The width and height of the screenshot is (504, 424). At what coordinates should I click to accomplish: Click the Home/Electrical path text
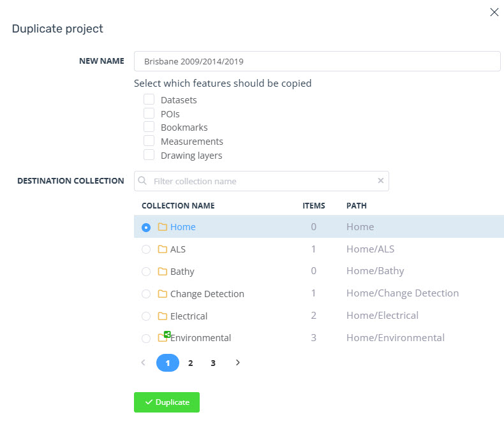(383, 316)
